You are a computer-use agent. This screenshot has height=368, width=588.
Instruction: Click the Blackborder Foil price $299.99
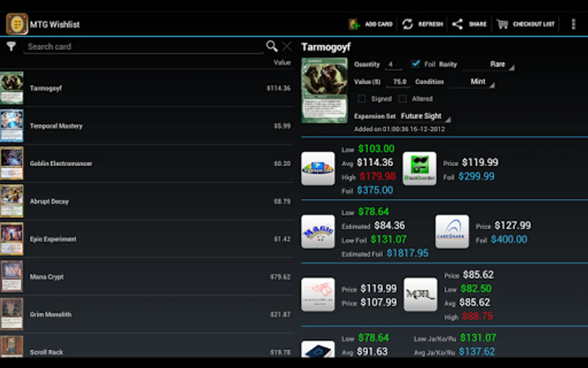click(x=476, y=176)
